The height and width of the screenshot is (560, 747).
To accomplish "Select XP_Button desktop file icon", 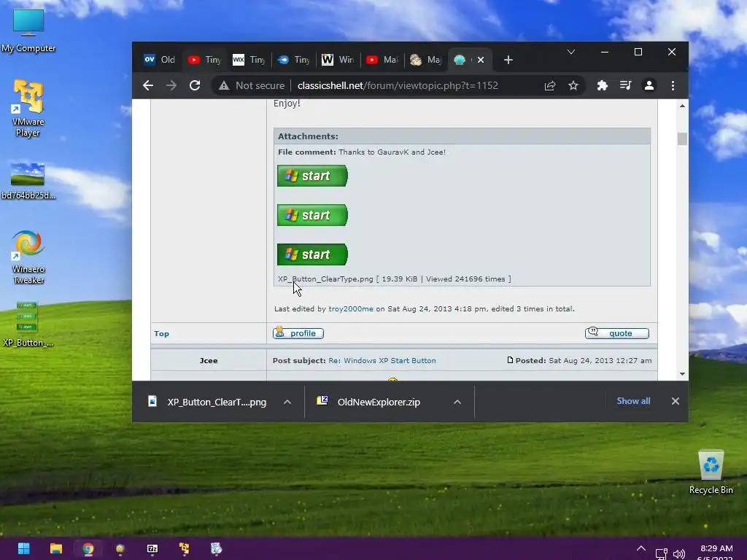I will [x=28, y=324].
